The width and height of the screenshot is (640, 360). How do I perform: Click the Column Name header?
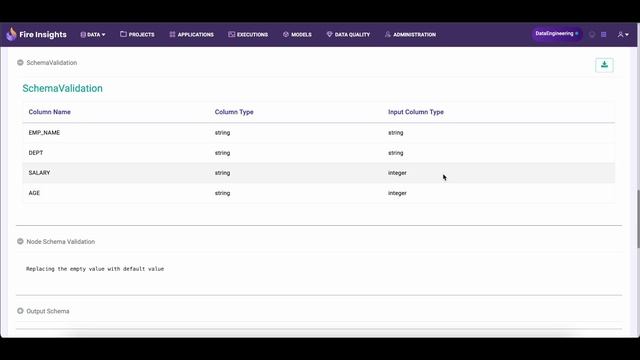tap(49, 112)
